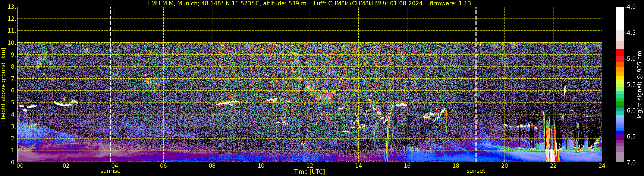Click the '9.' height tick label

click(x=13, y=55)
